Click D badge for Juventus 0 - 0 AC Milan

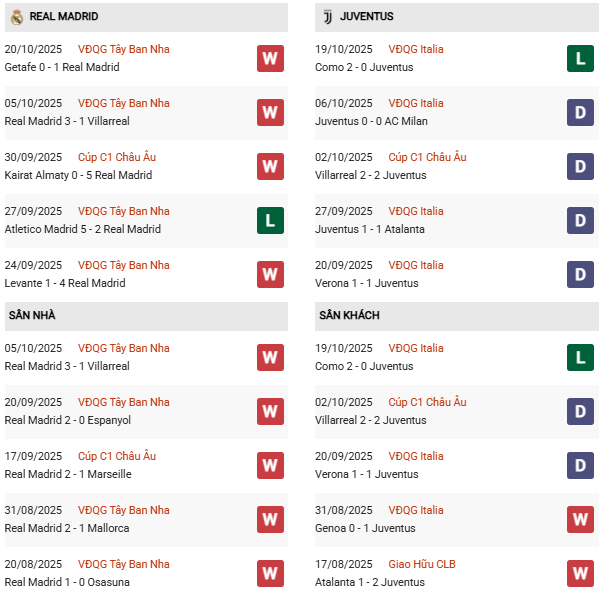(x=580, y=112)
